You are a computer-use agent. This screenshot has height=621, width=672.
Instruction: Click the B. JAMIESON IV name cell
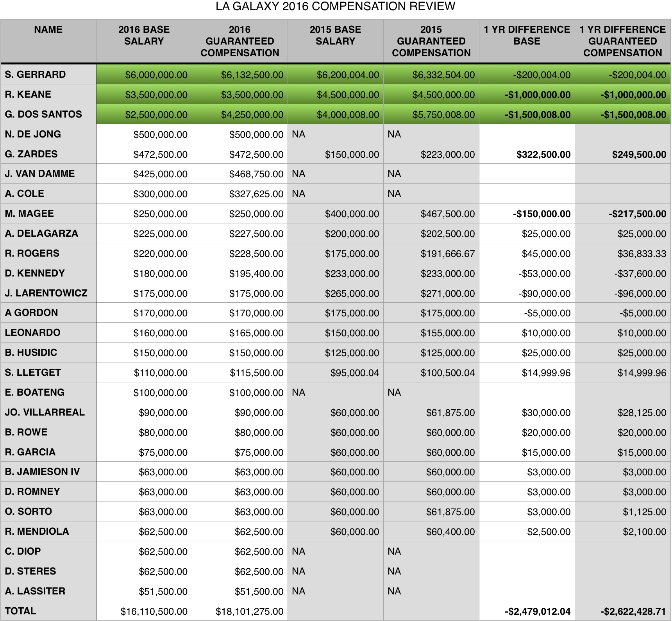pos(48,471)
